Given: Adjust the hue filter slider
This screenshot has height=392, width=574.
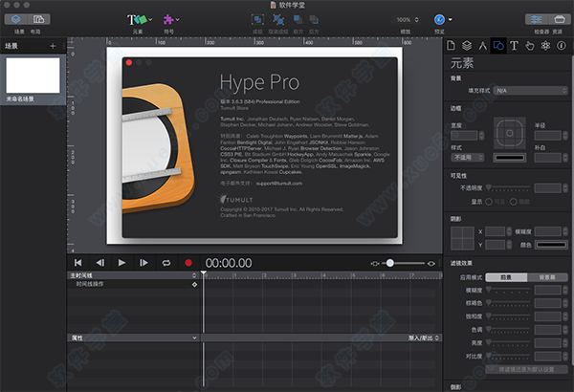Looking at the screenshot, I should tap(509, 330).
